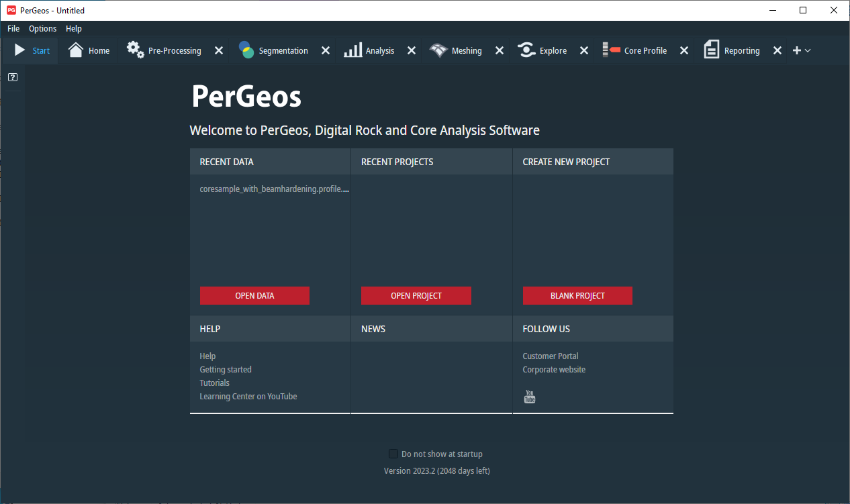Click the BLANK PROJECT button
Viewport: 850px width, 504px height.
coord(577,295)
